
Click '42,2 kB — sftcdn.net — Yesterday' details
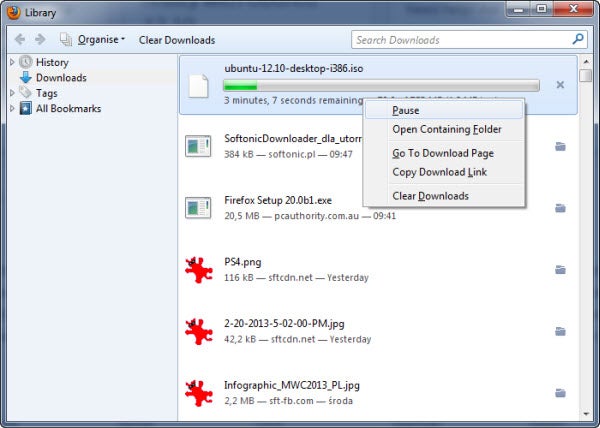tap(297, 339)
